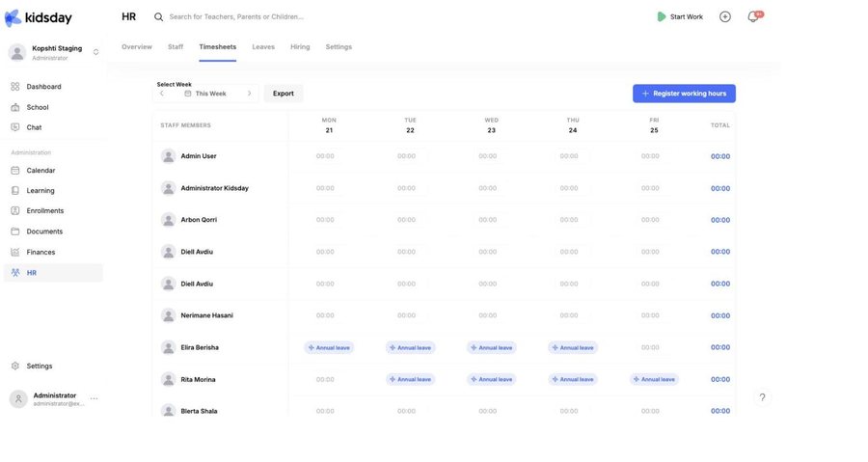
Task: Focus the search for Teachers, Parents field
Action: point(236,16)
